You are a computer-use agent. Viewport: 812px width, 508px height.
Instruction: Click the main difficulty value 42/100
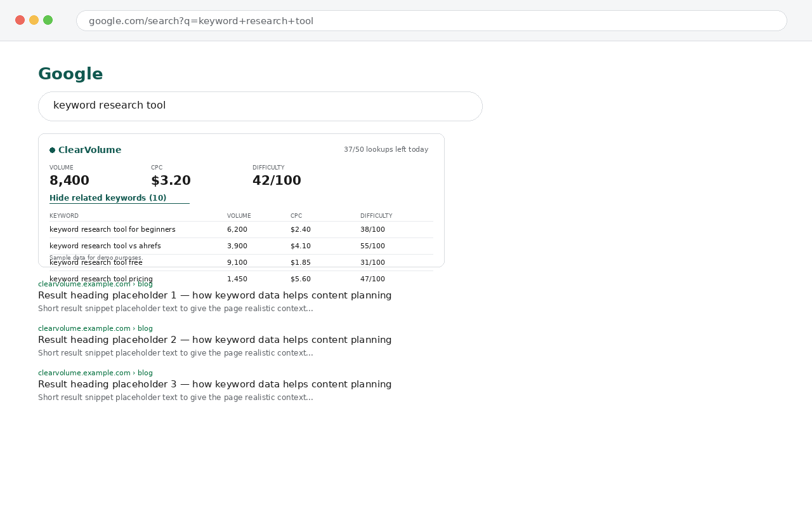[277, 180]
